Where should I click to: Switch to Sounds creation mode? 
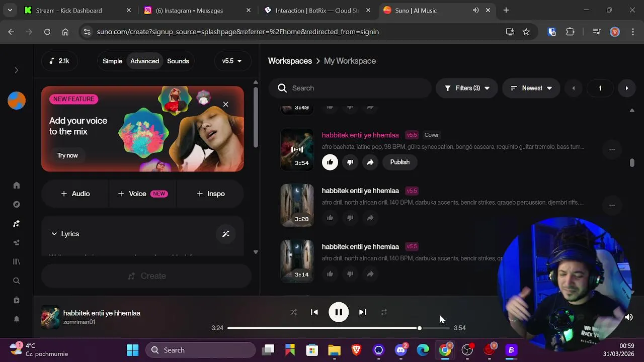(178, 61)
